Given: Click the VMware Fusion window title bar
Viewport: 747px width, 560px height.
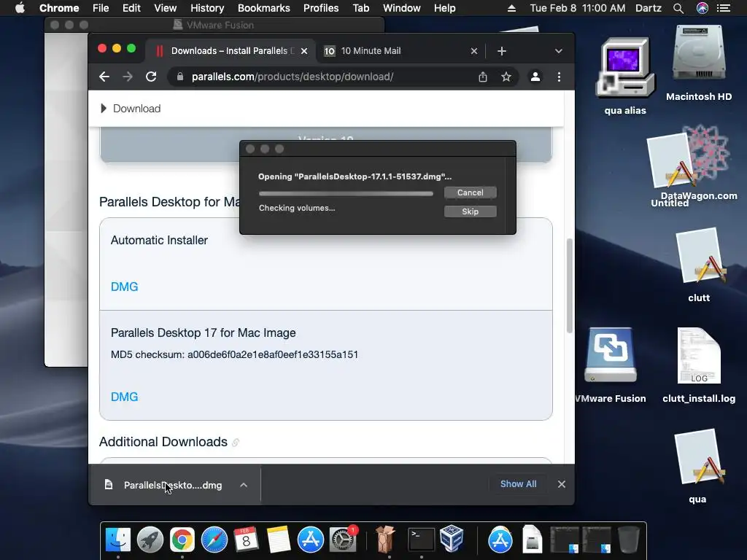Looking at the screenshot, I should point(214,25).
